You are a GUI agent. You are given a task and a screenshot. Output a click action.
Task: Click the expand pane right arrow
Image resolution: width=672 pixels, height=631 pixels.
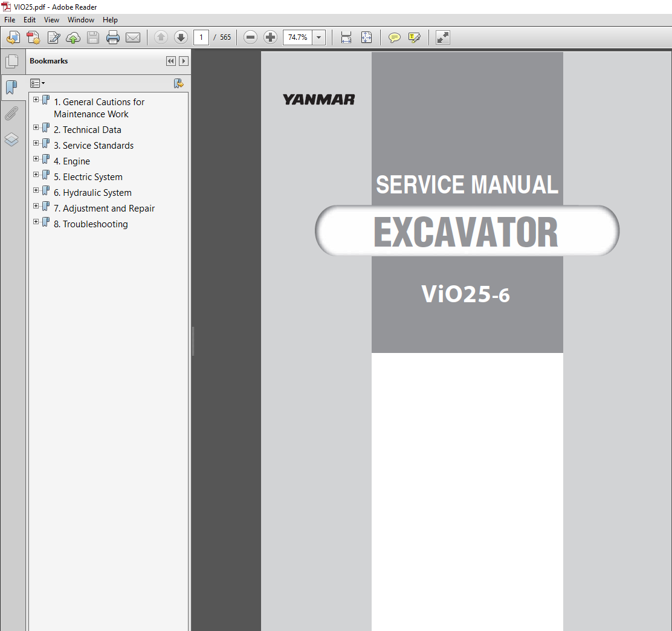pyautogui.click(x=184, y=61)
